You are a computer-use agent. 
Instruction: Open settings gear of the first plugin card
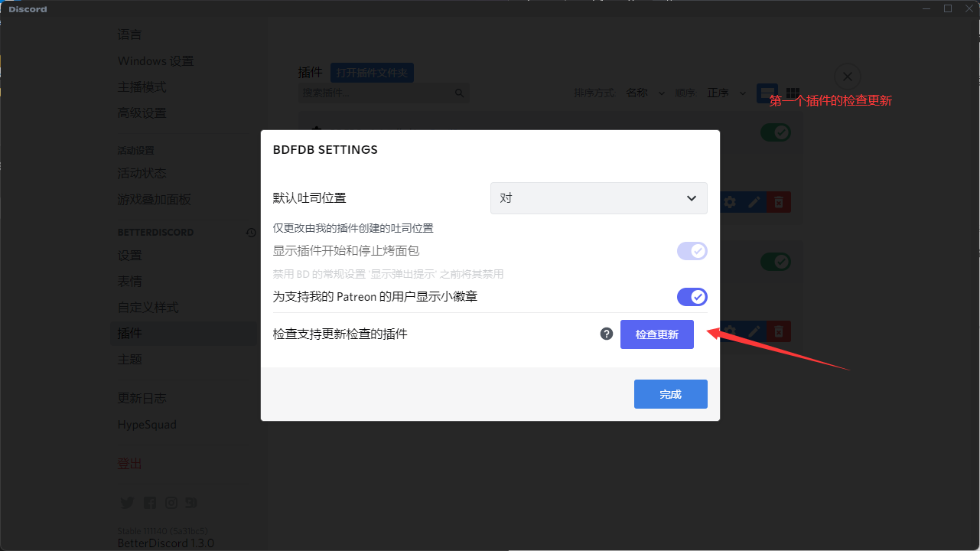coord(730,202)
